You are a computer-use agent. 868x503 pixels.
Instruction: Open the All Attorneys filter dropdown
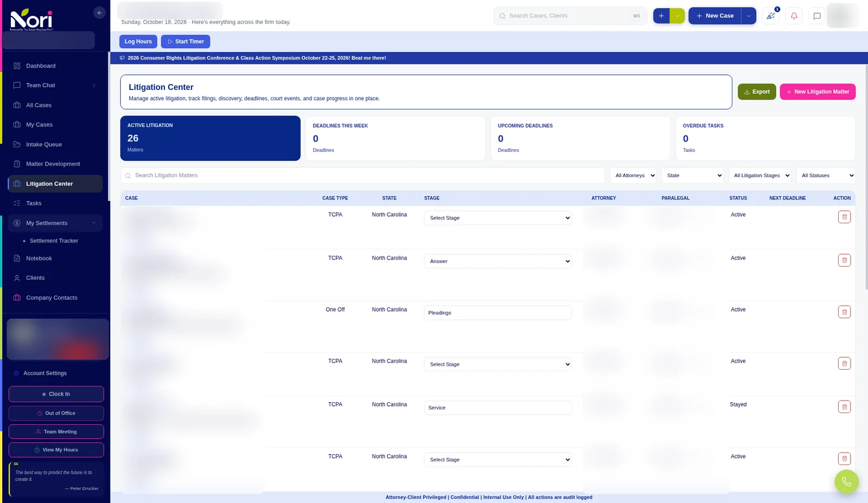pyautogui.click(x=635, y=176)
